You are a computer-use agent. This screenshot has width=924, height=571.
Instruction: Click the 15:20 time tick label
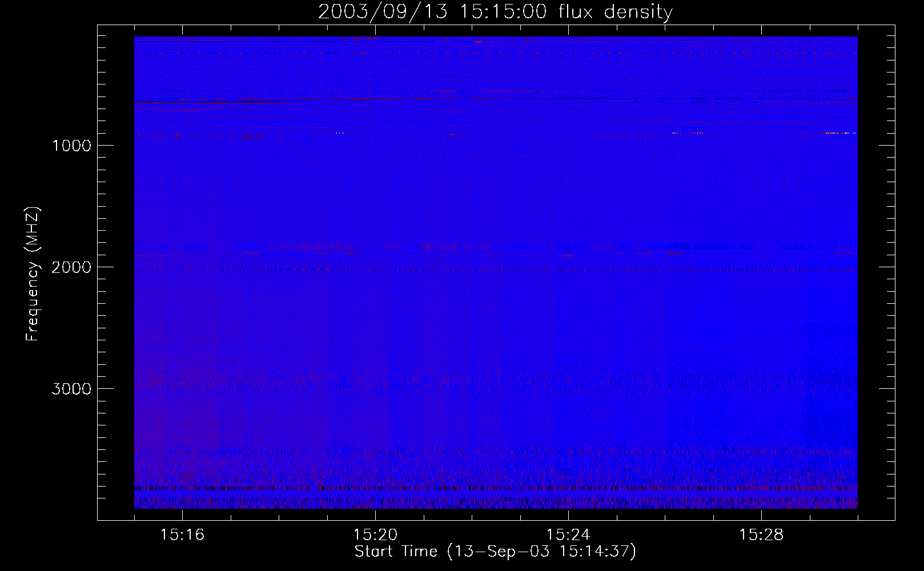coord(375,535)
